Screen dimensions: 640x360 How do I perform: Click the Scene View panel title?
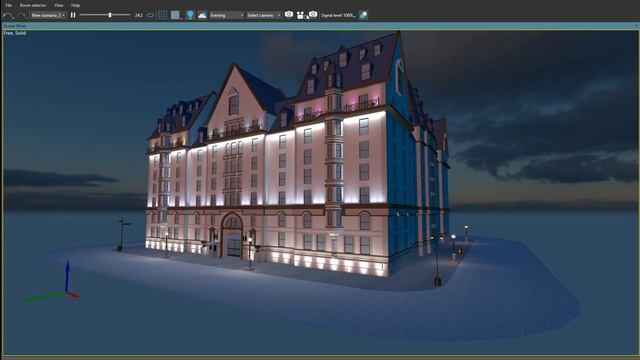click(x=14, y=26)
